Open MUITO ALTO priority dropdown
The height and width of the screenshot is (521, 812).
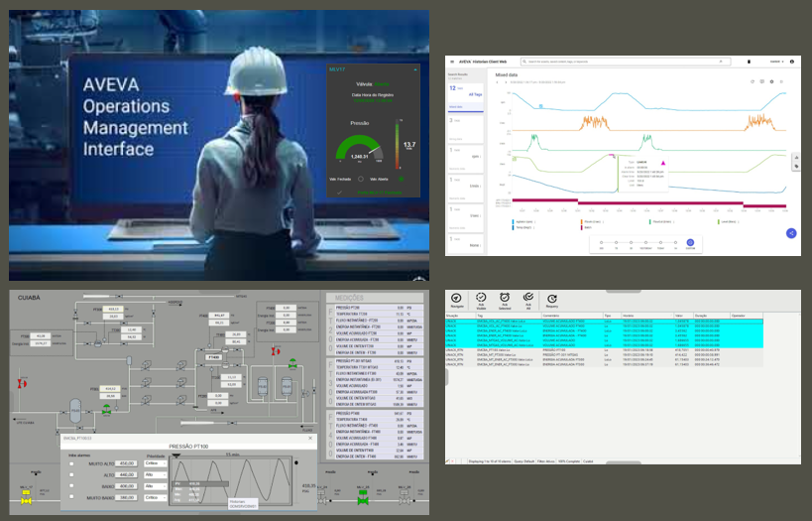tap(156, 463)
